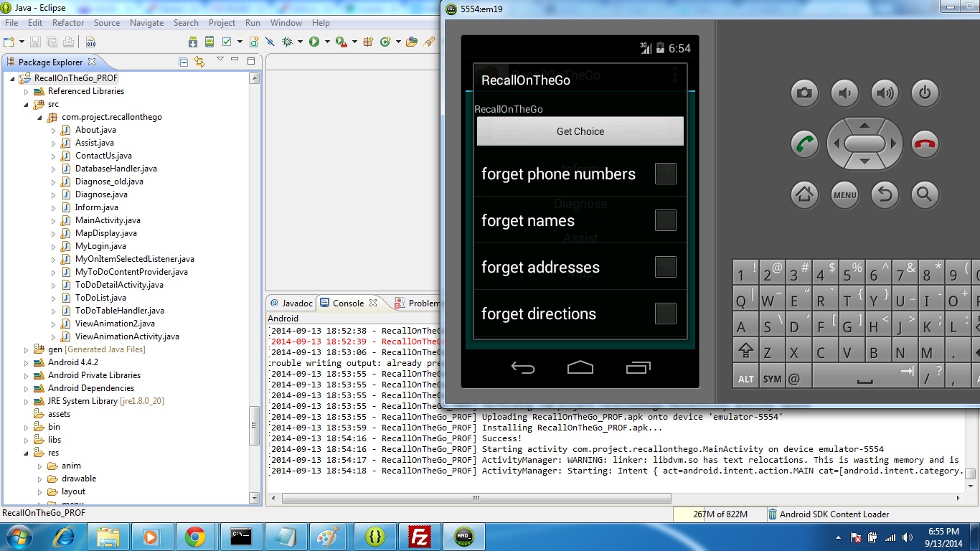The image size is (980, 551).
Task: Click Collapse All in Package Explorer
Action: 183,62
